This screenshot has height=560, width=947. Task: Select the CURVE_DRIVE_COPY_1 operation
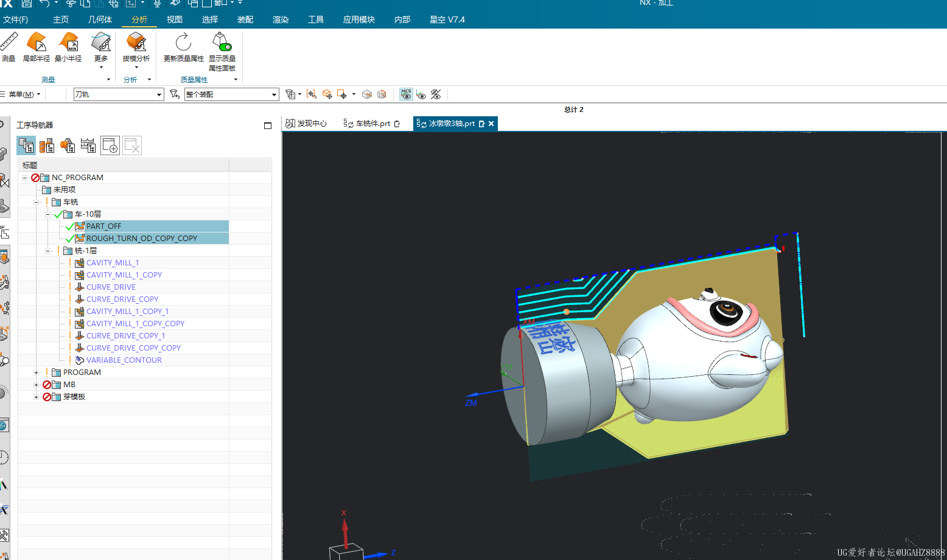click(x=125, y=336)
